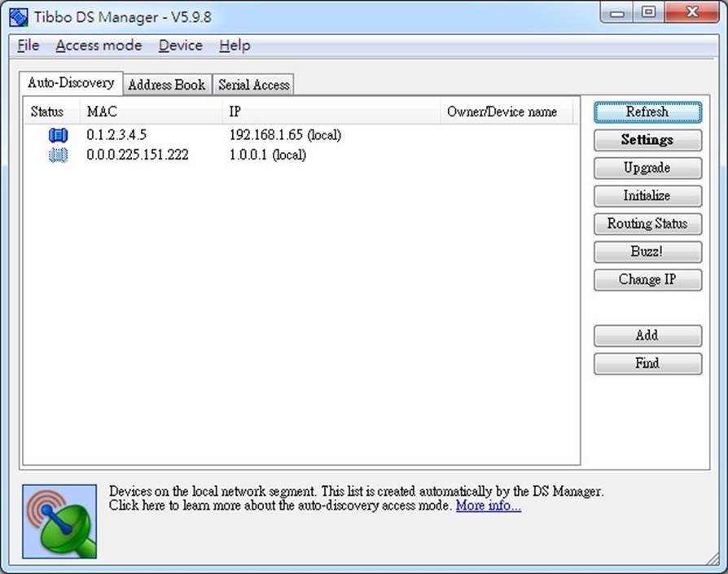
Task: Click the blue device status icon beside MAC 0.1.2.3.4.5
Action: point(57,134)
